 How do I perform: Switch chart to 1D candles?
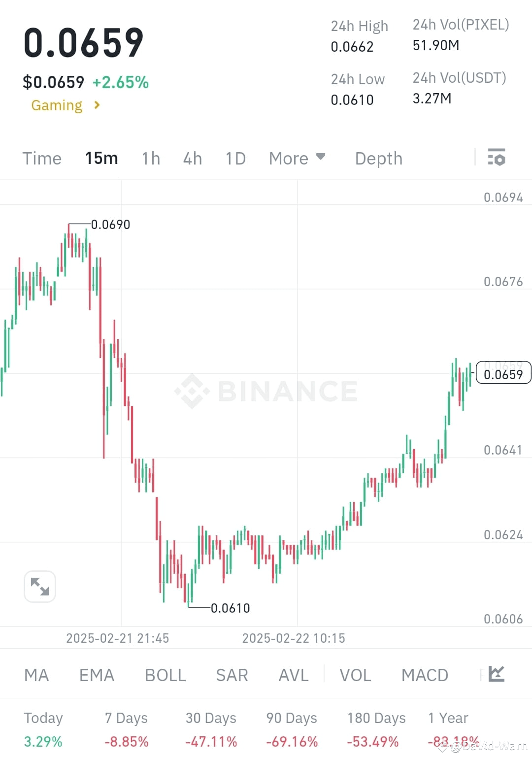[235, 158]
